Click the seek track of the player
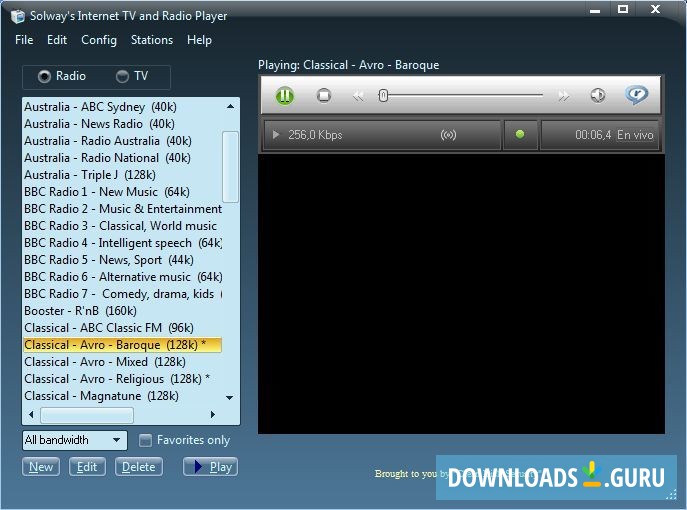Viewport: 687px width, 510px height. 460,95
